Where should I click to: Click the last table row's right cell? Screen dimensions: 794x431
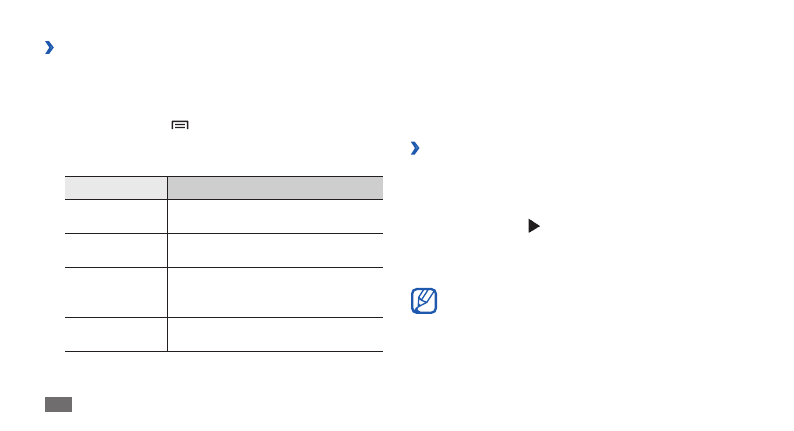click(x=275, y=334)
